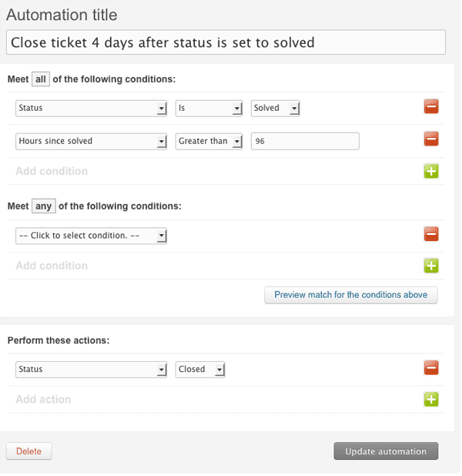This screenshot has width=462, height=476.
Task: Click the Update automation button
Action: (x=386, y=451)
